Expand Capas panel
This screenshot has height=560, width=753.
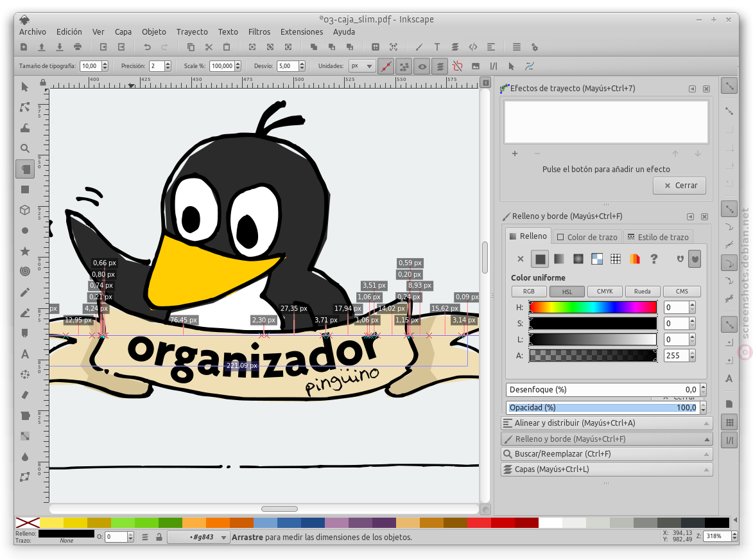607,469
